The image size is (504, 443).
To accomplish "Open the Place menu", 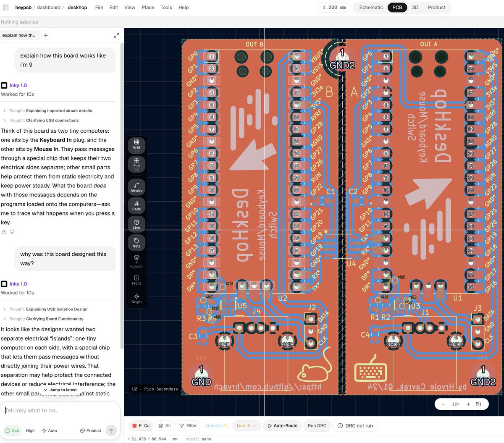I will tap(148, 8).
